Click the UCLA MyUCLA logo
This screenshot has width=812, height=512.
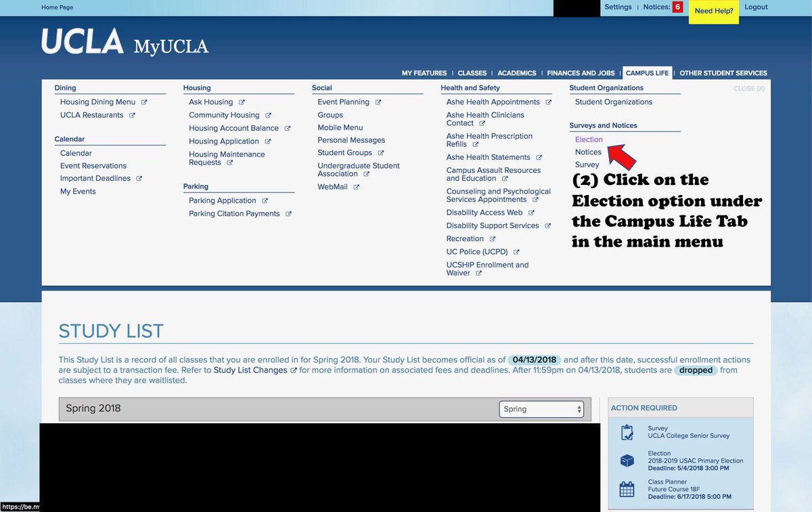[x=125, y=42]
